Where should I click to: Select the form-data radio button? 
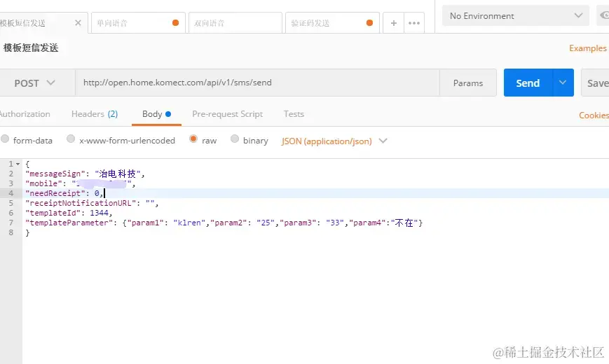point(5,139)
